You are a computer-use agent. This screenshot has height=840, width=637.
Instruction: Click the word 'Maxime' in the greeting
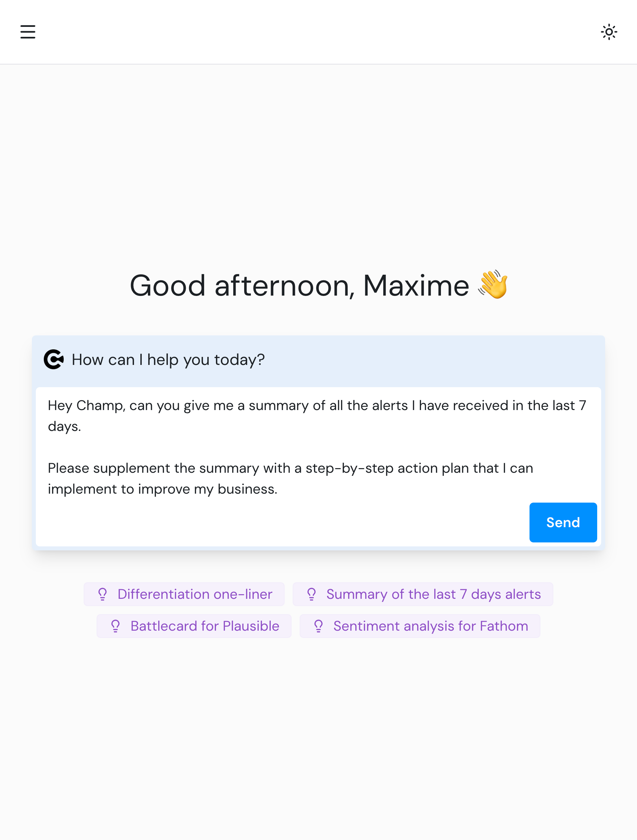(x=416, y=286)
